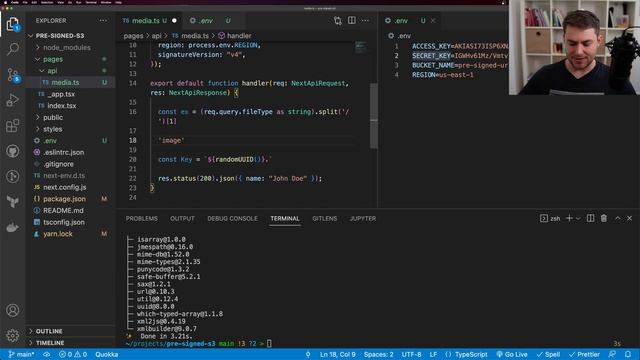Click Ln 18, Col 9 cursor position
The image size is (640, 360).
[x=337, y=354]
